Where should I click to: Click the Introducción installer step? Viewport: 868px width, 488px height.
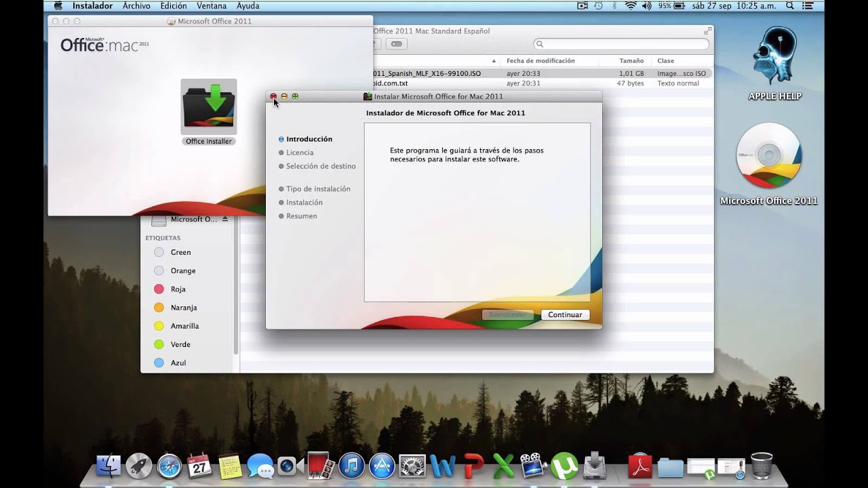click(x=309, y=139)
